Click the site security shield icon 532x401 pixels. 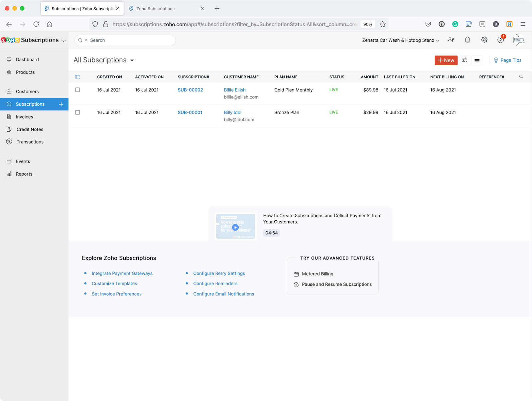(x=95, y=24)
